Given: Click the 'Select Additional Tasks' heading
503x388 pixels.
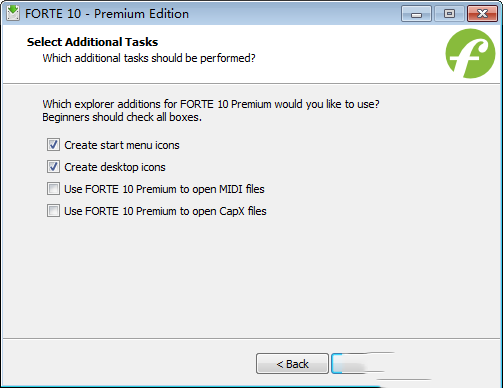Looking at the screenshot, I should click(x=92, y=42).
